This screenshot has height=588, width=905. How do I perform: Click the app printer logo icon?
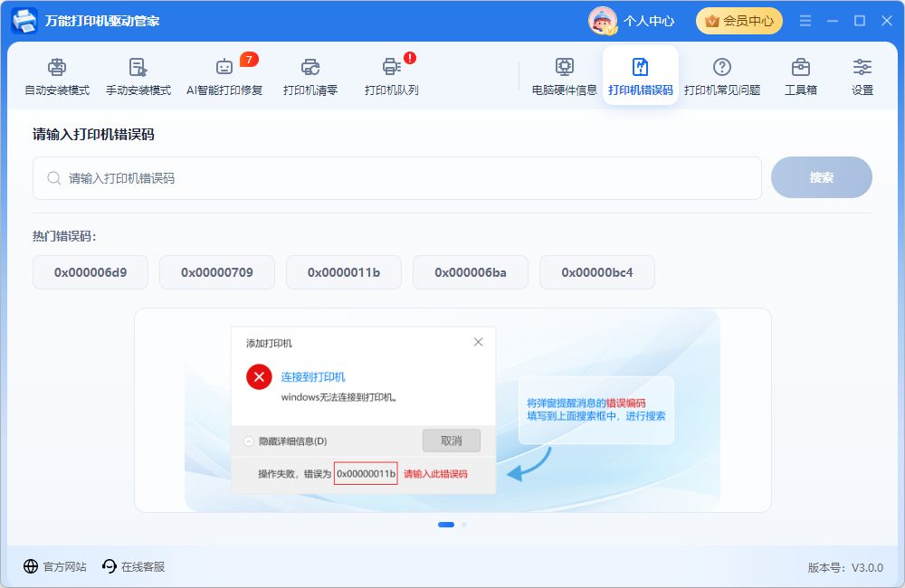[24, 21]
